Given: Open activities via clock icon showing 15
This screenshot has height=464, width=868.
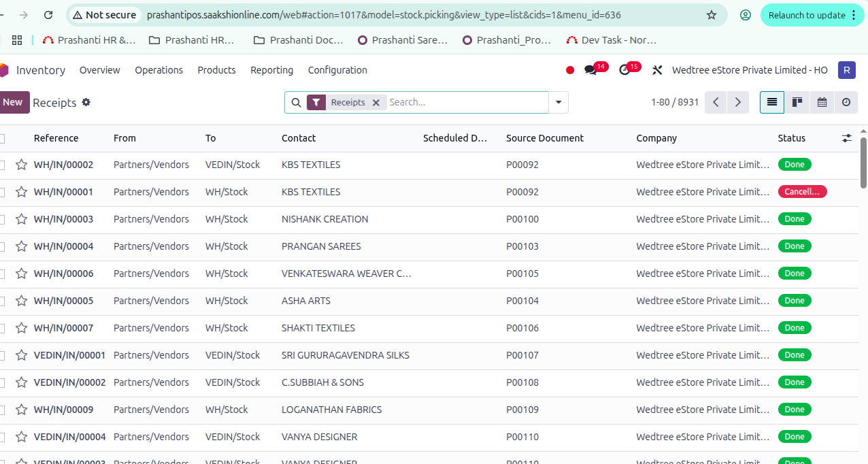Looking at the screenshot, I should pyautogui.click(x=624, y=69).
